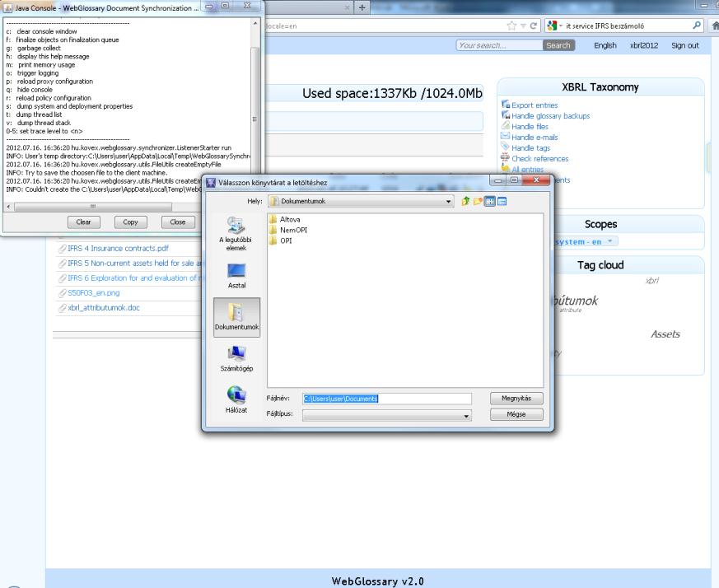Copy the Java Console text

coord(130,222)
